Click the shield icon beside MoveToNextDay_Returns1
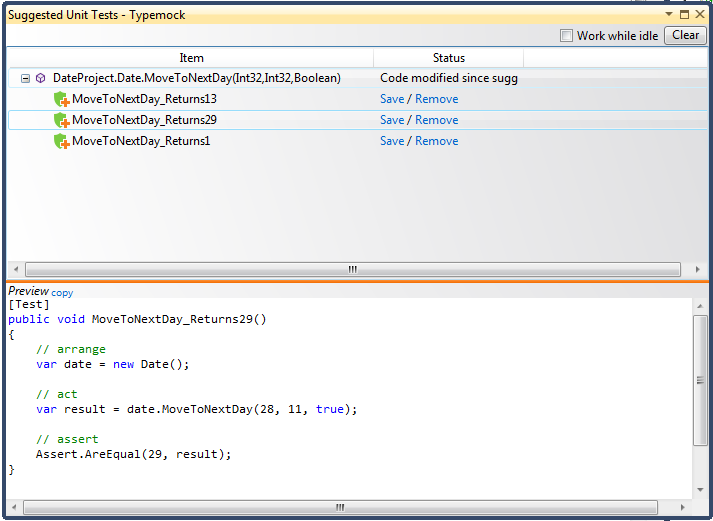This screenshot has width=713, height=521. [x=61, y=141]
